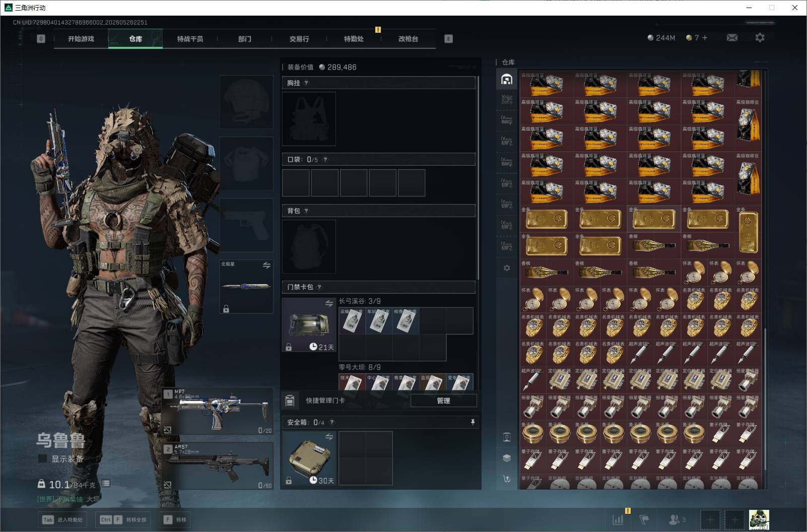
Task: Click the stack layers icon in sidebar
Action: pyautogui.click(x=507, y=458)
